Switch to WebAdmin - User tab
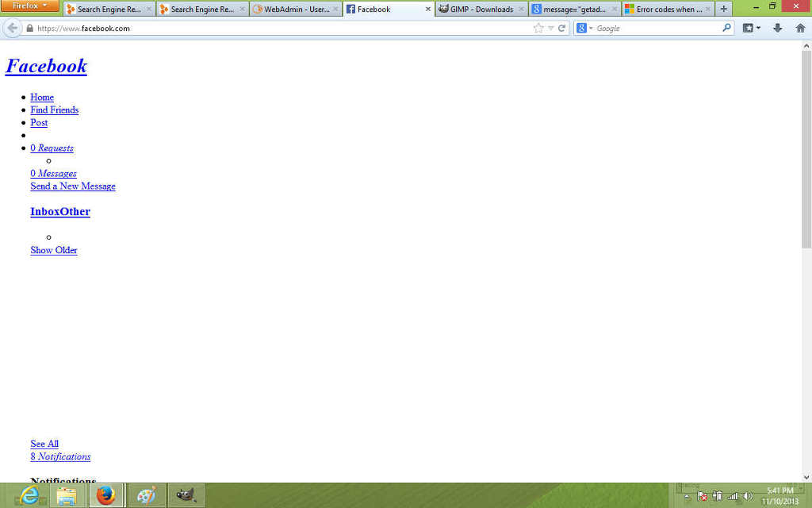812x508 pixels. (296, 10)
